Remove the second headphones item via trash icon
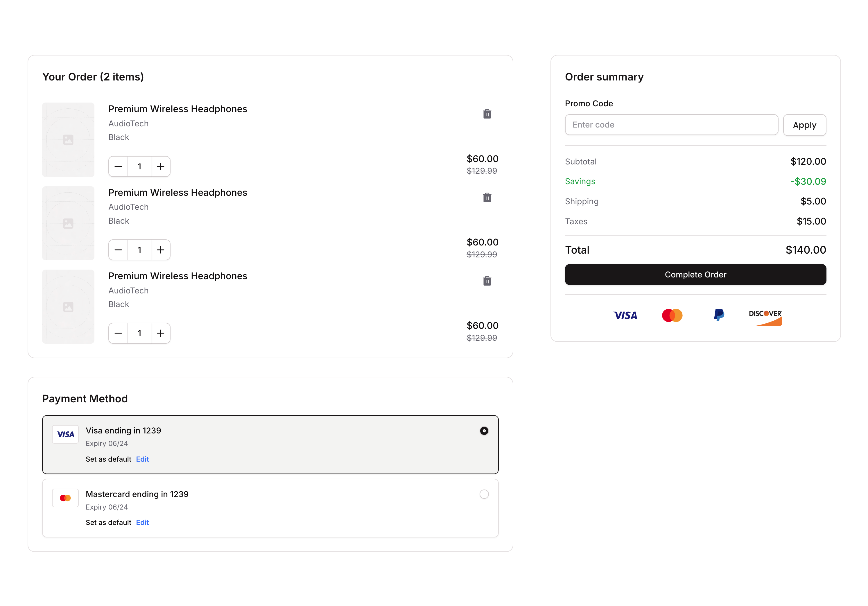 click(487, 197)
